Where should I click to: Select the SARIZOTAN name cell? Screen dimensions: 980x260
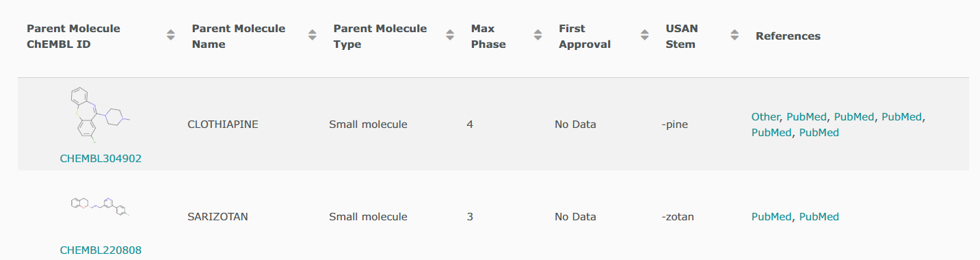217,217
